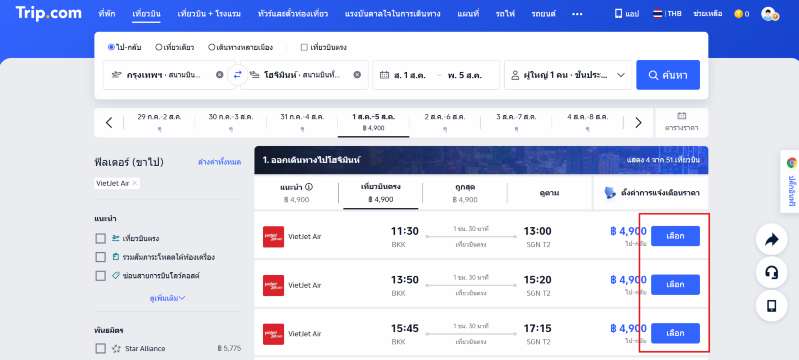799x360 pixels.
Task: Choose the 29 ก.ค.-2 ส.ค. date option
Action: pos(159,123)
